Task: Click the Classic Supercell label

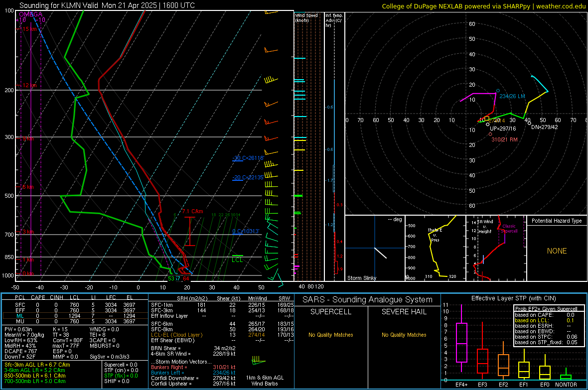Action: pos(509,229)
